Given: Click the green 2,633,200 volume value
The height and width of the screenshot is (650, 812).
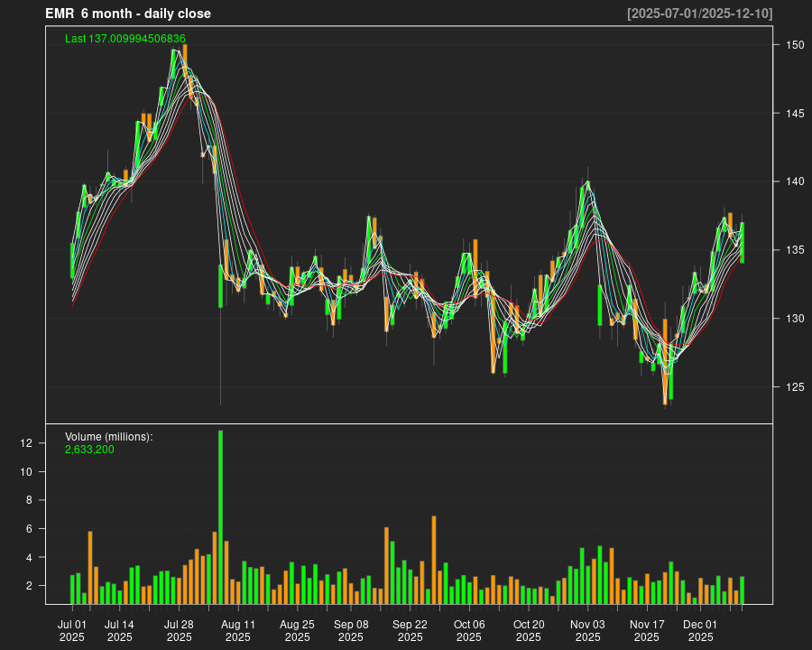Looking at the screenshot, I should coord(89,449).
